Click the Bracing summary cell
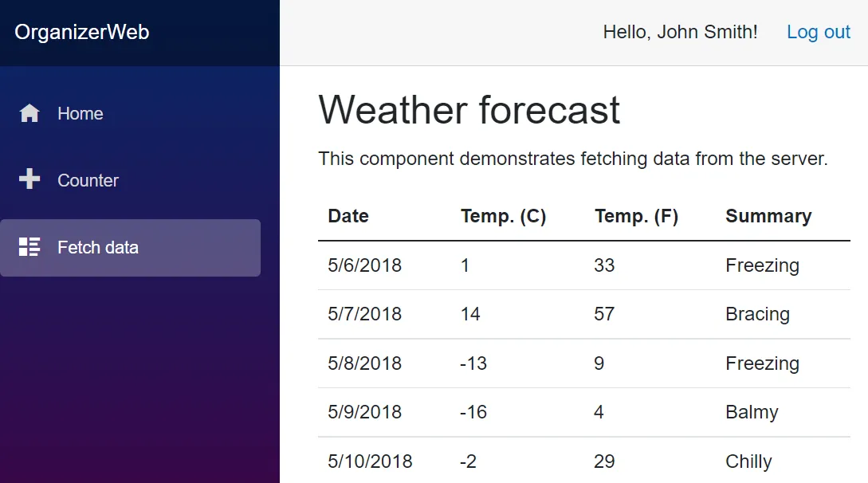This screenshot has width=868, height=483. click(757, 314)
